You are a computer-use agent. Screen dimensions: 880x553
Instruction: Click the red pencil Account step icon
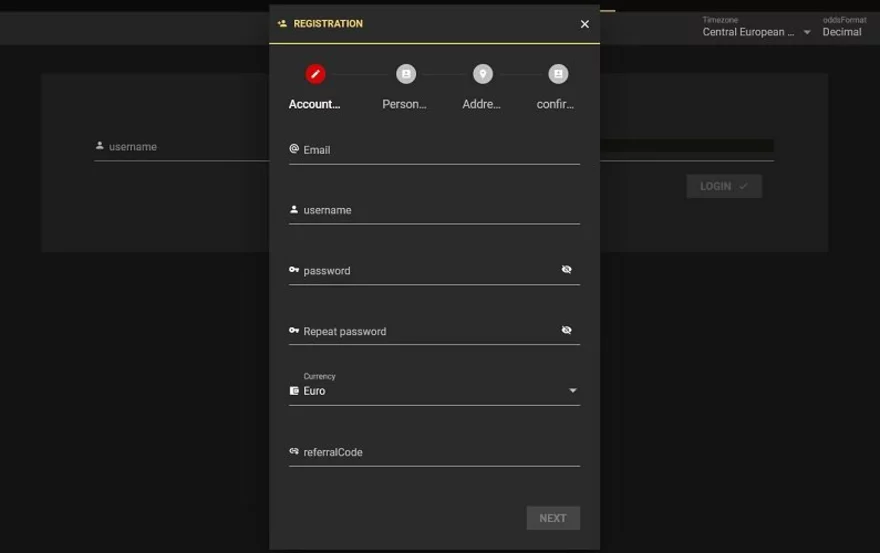tap(315, 74)
